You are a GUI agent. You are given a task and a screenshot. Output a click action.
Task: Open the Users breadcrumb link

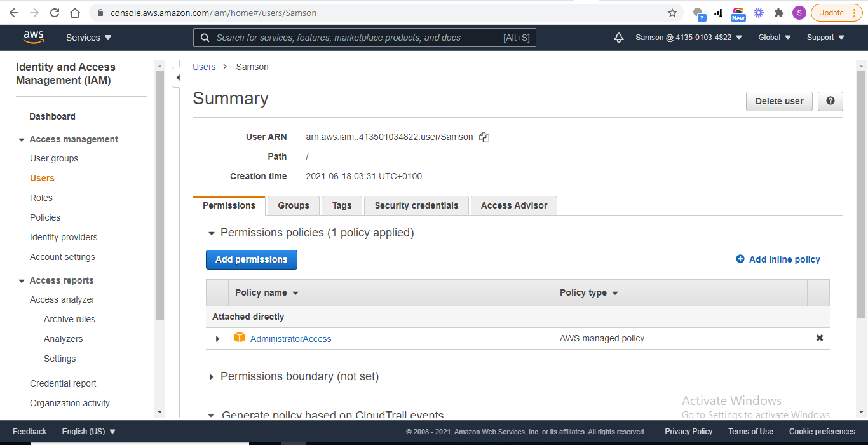(x=203, y=66)
